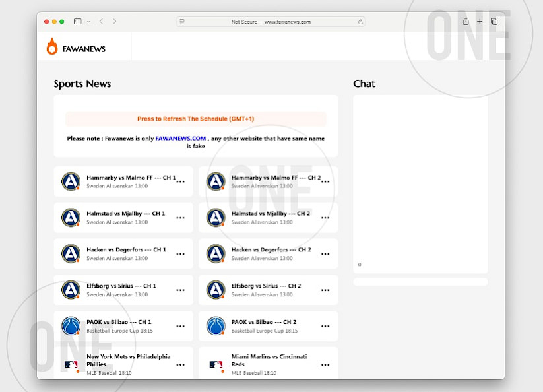
Task: Click the basketball icon for PAOK CH 2
Action: pos(216,326)
